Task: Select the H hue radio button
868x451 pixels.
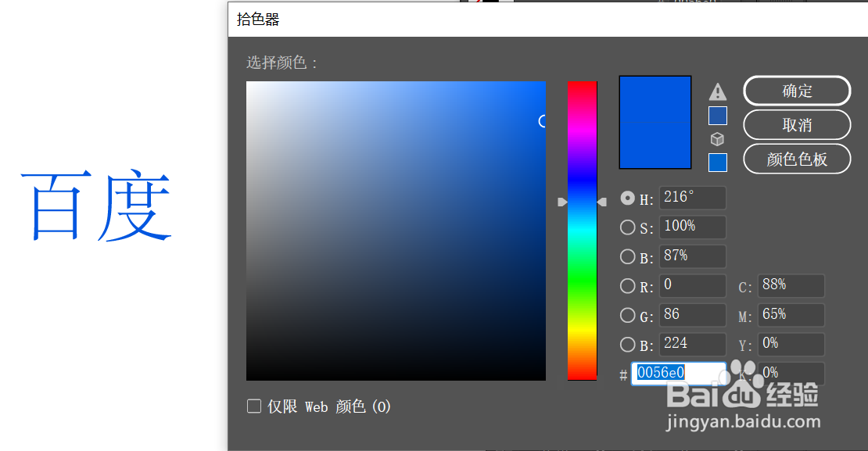Action: pyautogui.click(x=627, y=198)
